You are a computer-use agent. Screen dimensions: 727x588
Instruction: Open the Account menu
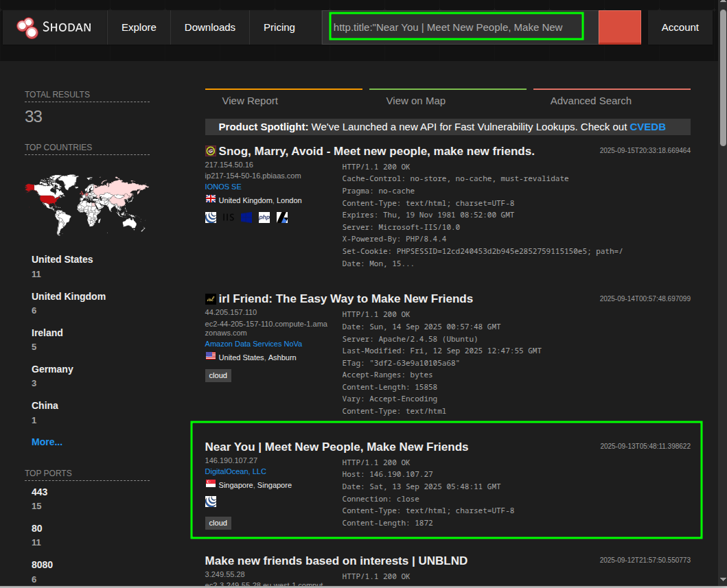pos(680,27)
